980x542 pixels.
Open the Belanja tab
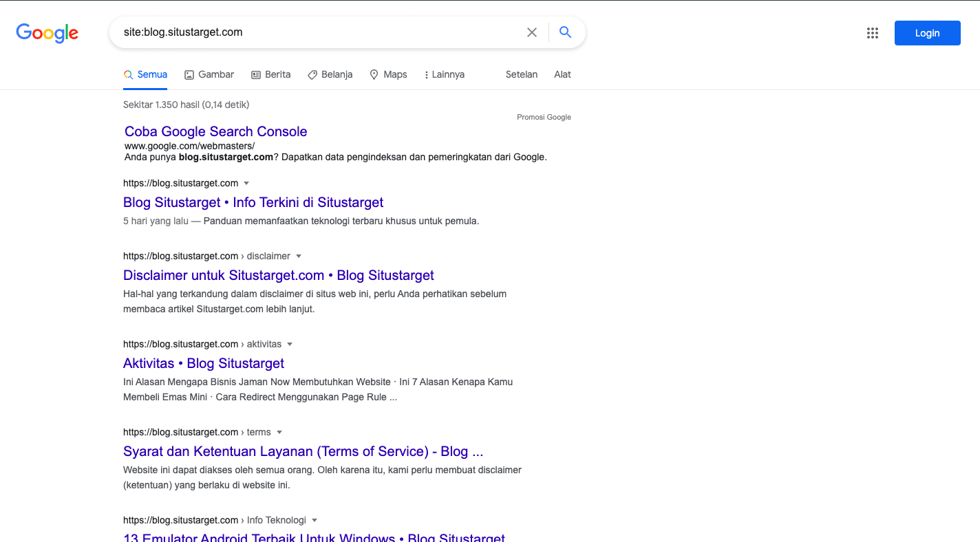(330, 74)
